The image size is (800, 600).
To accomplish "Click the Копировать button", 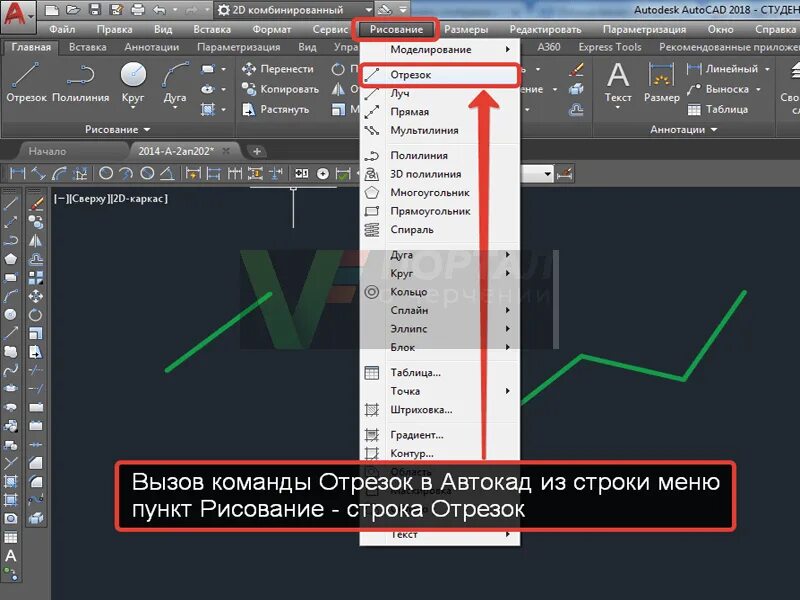I will [281, 89].
